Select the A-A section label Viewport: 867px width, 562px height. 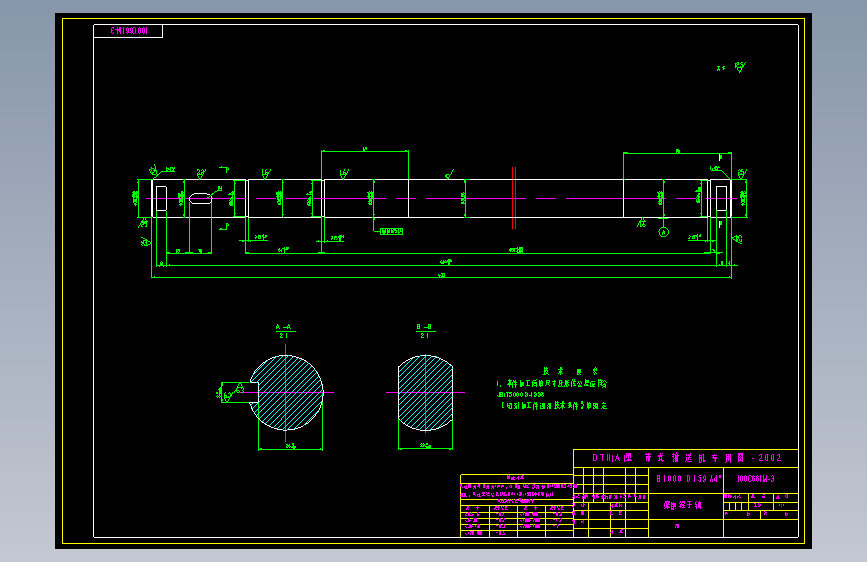[x=284, y=331]
